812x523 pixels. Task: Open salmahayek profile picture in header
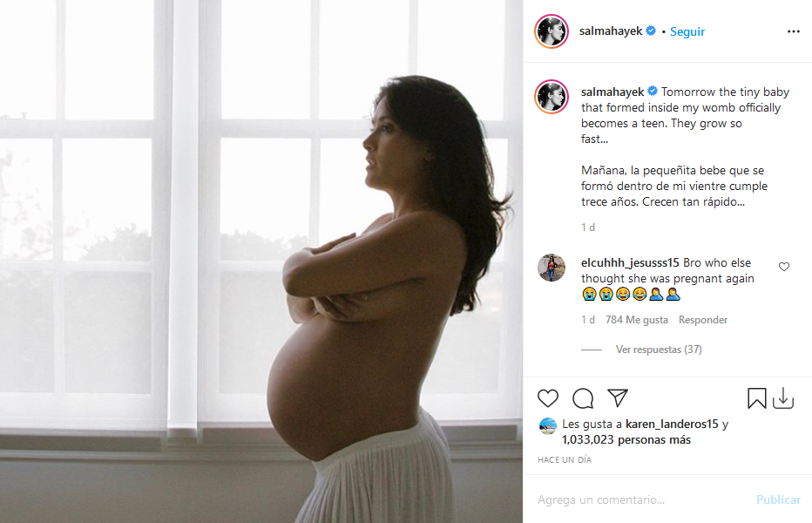point(551,31)
